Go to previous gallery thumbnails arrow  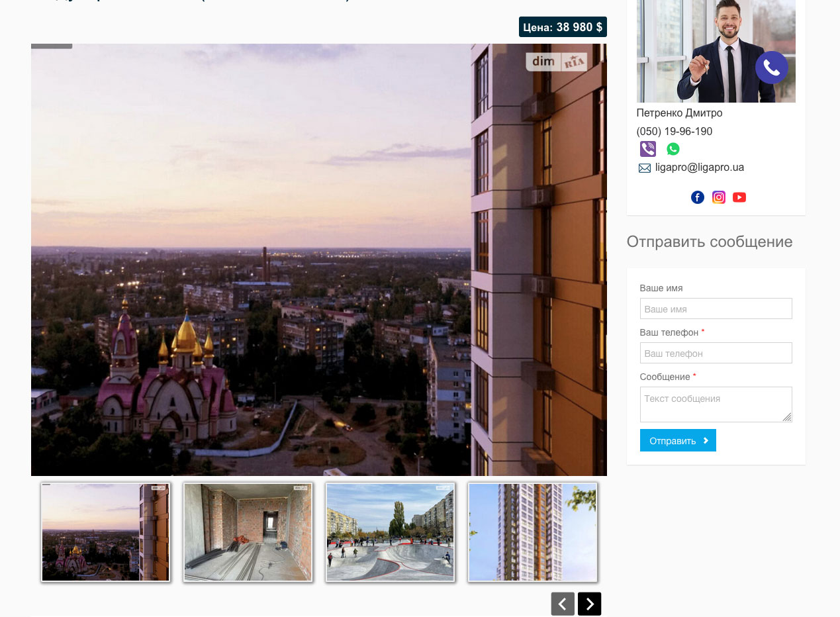563,604
